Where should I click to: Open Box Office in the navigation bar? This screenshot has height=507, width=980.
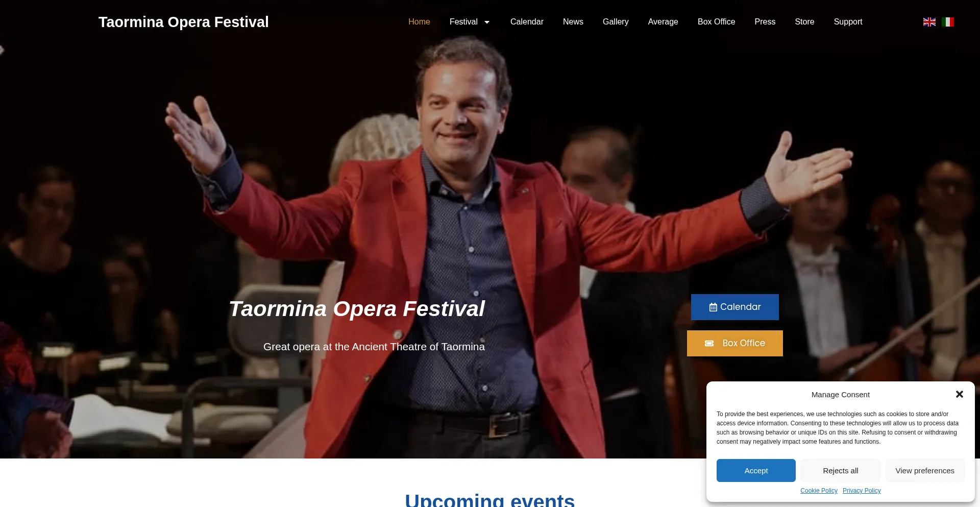[716, 22]
